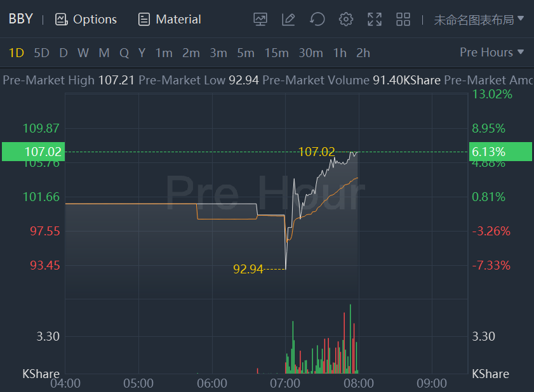Select the 1D timeframe tab

pos(16,53)
